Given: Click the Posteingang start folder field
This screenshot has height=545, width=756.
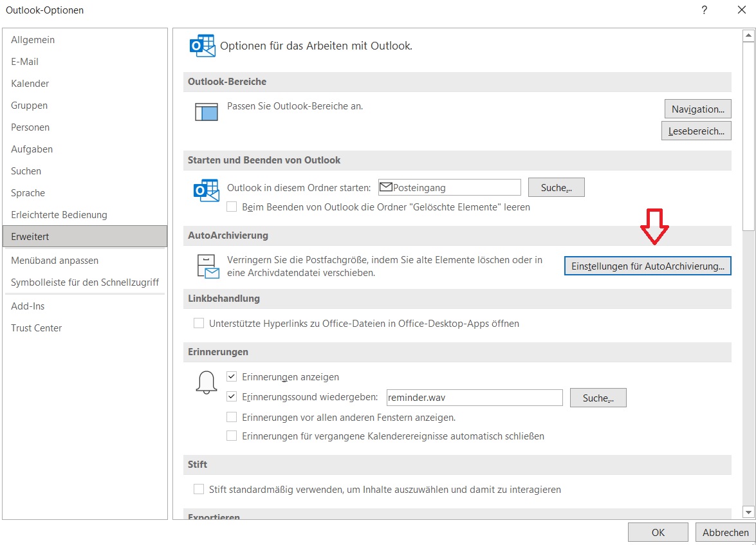Looking at the screenshot, I should (x=449, y=187).
